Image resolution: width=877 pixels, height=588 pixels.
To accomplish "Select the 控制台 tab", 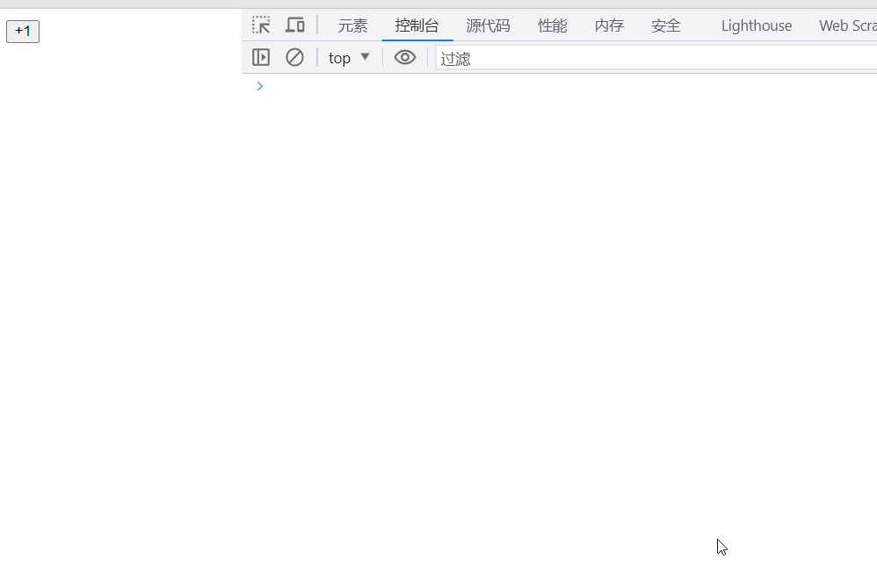I will point(417,25).
